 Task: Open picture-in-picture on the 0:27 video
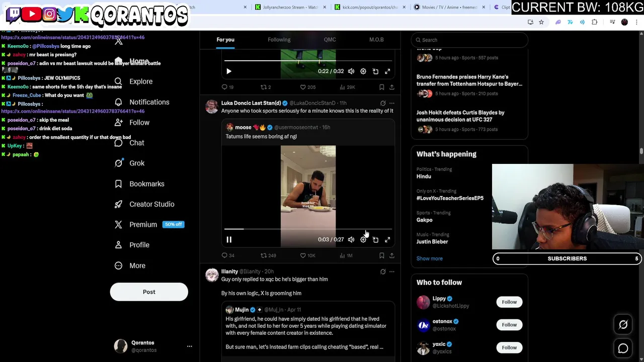click(x=375, y=240)
